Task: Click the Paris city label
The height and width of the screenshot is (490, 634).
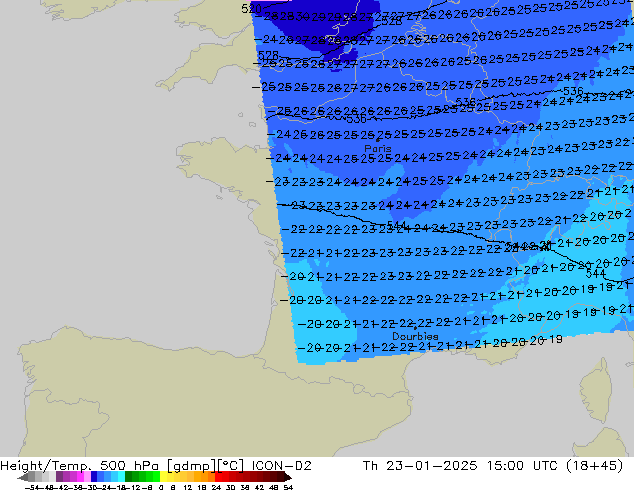Action: [x=378, y=148]
